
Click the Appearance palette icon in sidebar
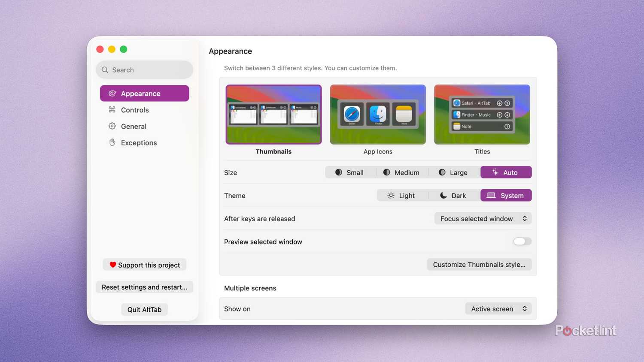(112, 94)
